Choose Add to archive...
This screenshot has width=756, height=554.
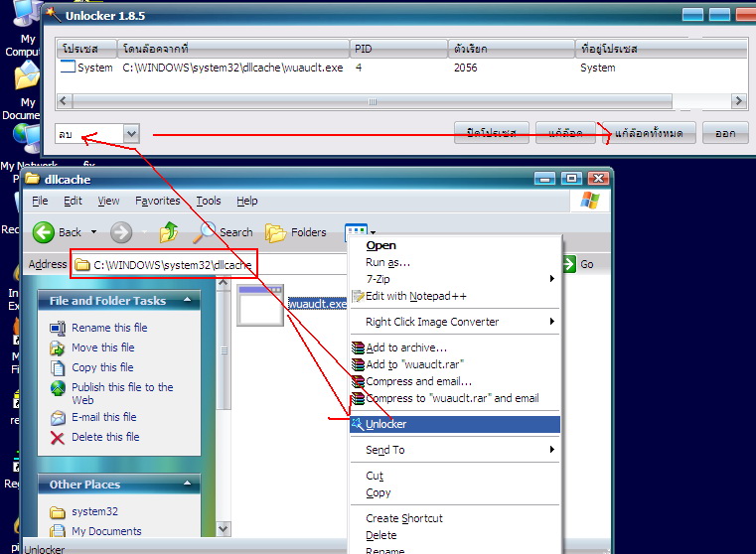coord(455,347)
